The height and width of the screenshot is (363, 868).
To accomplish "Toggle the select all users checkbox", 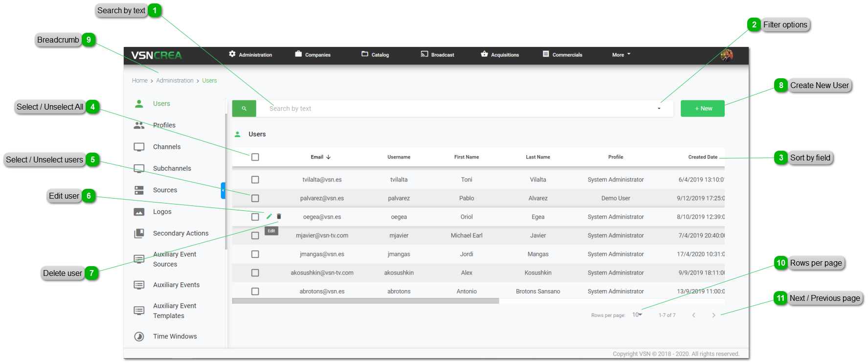I will point(255,157).
